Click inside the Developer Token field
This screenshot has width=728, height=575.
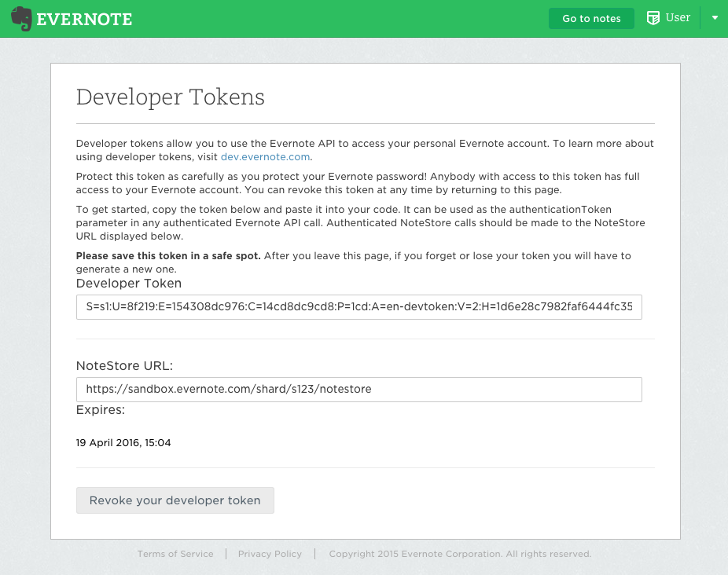pyautogui.click(x=358, y=307)
